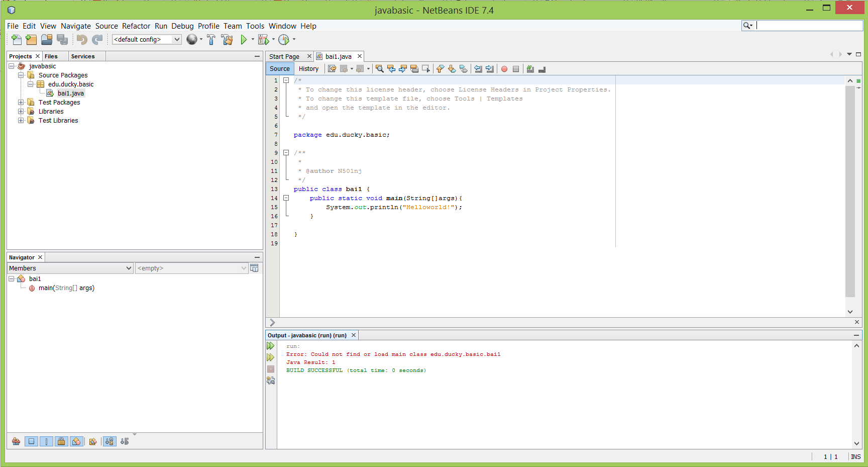Open the Tools menu

tap(255, 26)
